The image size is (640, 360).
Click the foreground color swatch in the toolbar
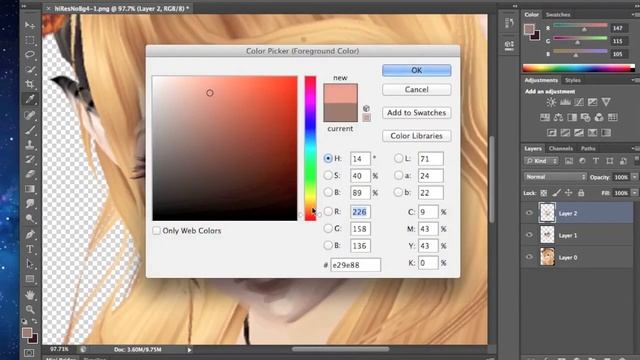coord(27,333)
